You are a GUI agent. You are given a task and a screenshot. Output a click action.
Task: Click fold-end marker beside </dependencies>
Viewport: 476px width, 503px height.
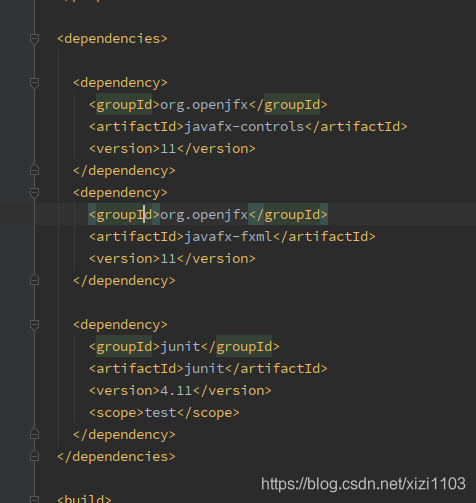click(x=34, y=456)
